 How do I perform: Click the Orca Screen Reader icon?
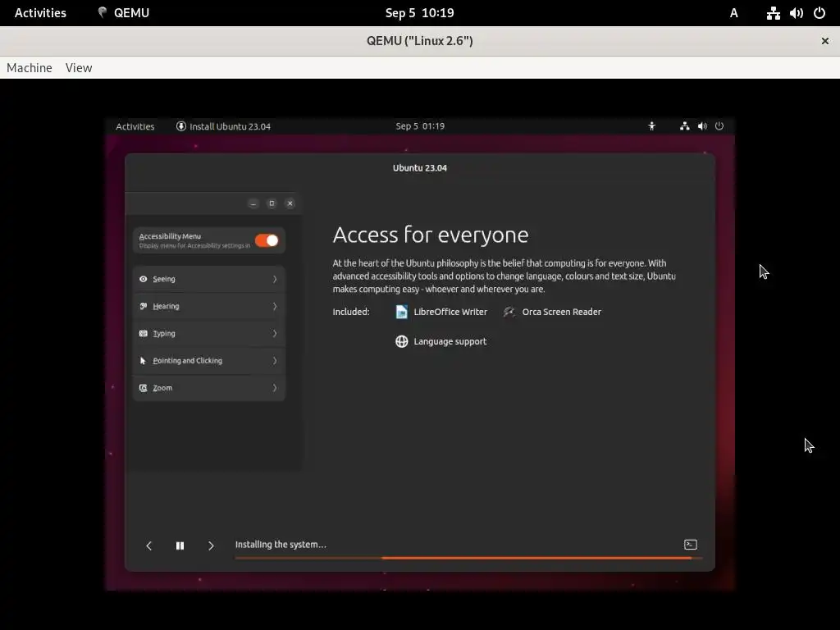click(x=509, y=312)
